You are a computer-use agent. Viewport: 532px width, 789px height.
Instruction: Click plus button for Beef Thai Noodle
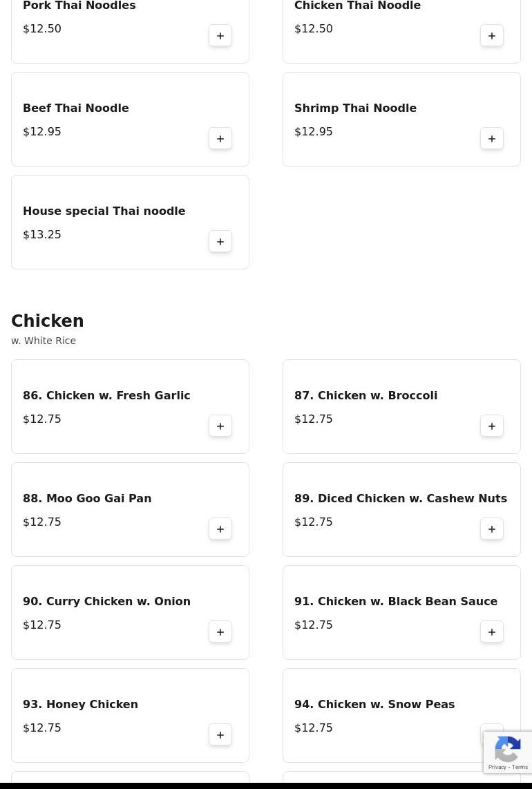coord(220,138)
